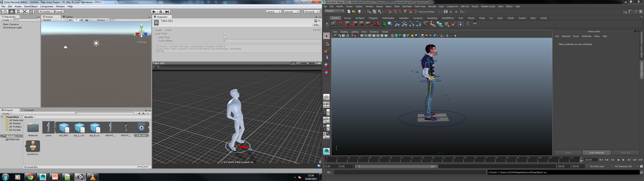The image size is (644, 181).
Task: Open Unity GameObject menu
Action: (x=31, y=6)
